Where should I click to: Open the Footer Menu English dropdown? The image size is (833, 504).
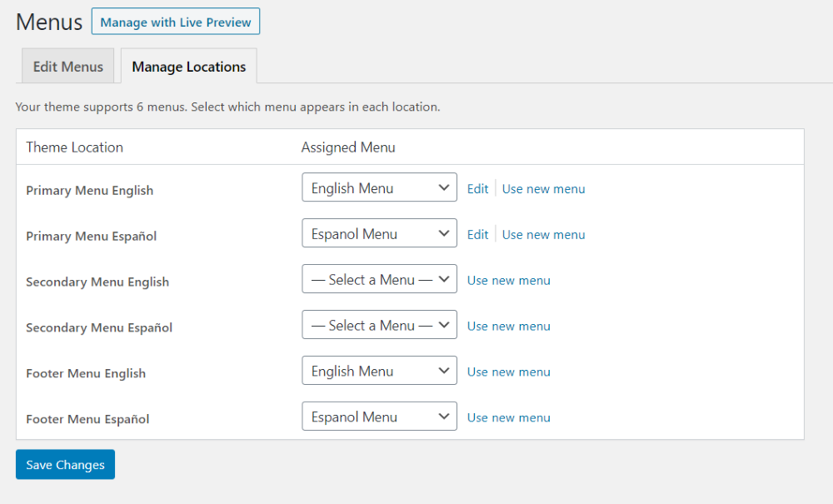click(379, 372)
